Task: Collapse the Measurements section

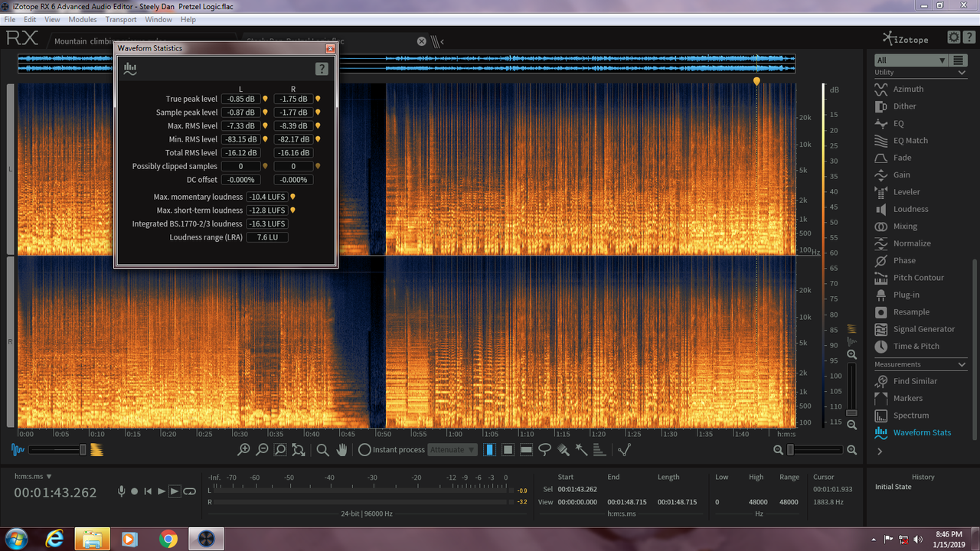Action: tap(962, 364)
